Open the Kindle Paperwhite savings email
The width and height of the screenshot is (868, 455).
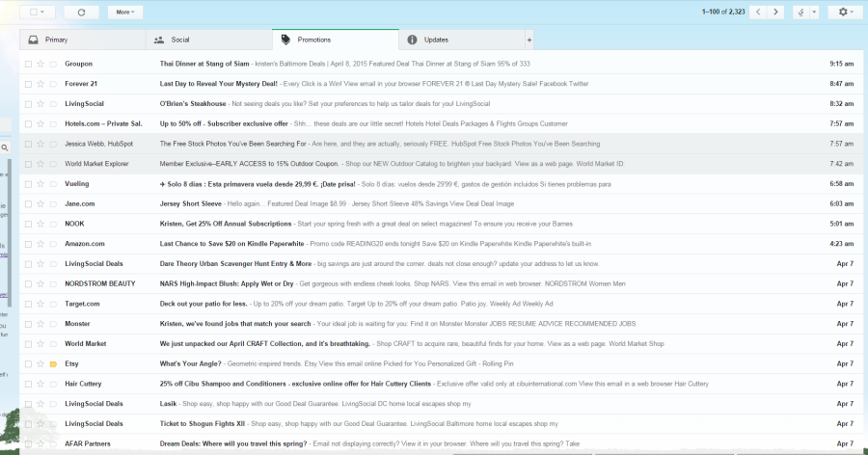point(231,244)
